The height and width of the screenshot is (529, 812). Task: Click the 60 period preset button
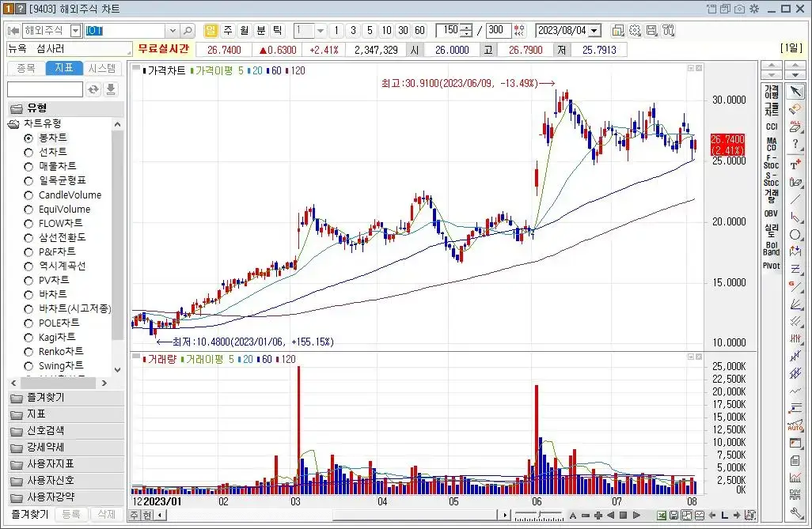[419, 31]
